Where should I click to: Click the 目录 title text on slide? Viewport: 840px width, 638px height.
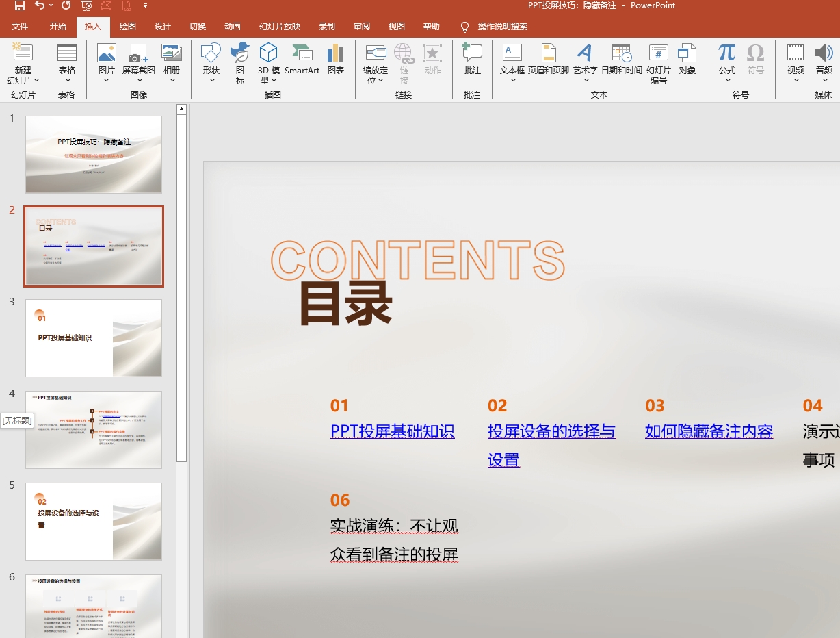pyautogui.click(x=346, y=304)
